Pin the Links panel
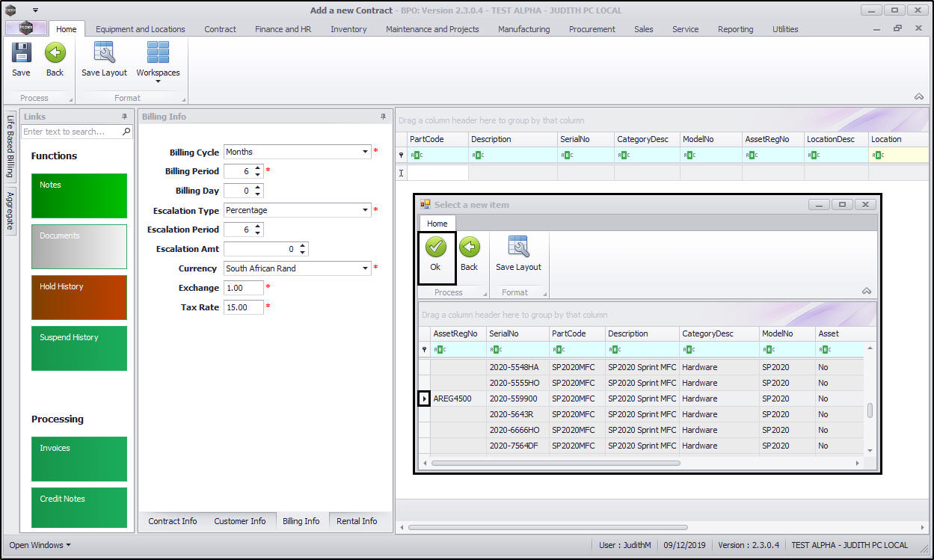Image resolution: width=934 pixels, height=560 pixels. pos(125,117)
